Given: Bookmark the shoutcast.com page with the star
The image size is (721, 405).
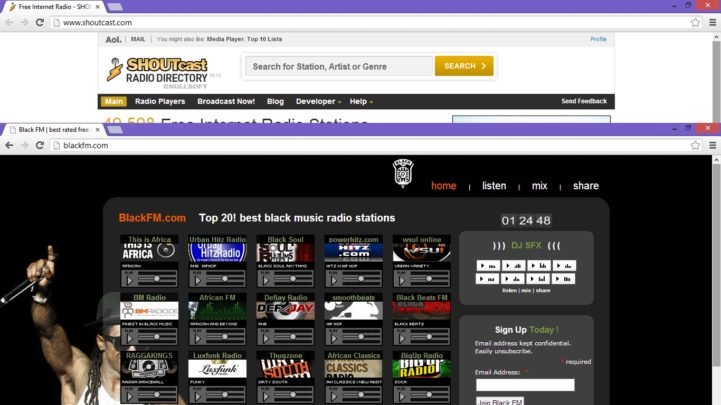Looking at the screenshot, I should coord(695,23).
